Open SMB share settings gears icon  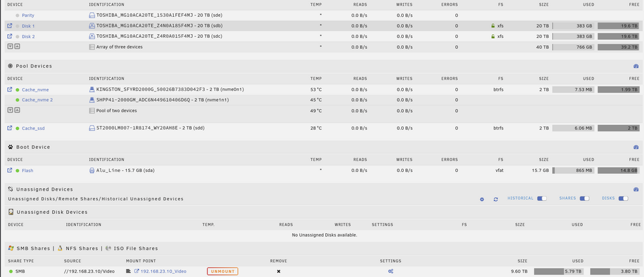coord(391,271)
